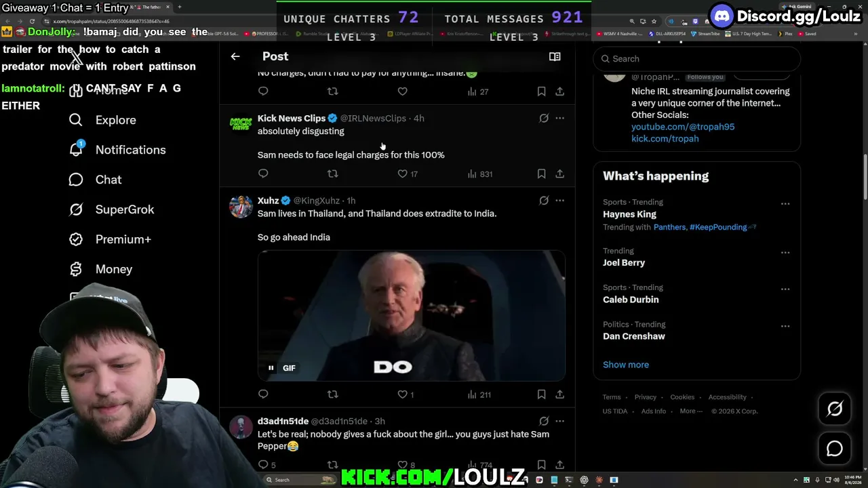
Task: Open Notifications via the bell icon
Action: coord(76,149)
